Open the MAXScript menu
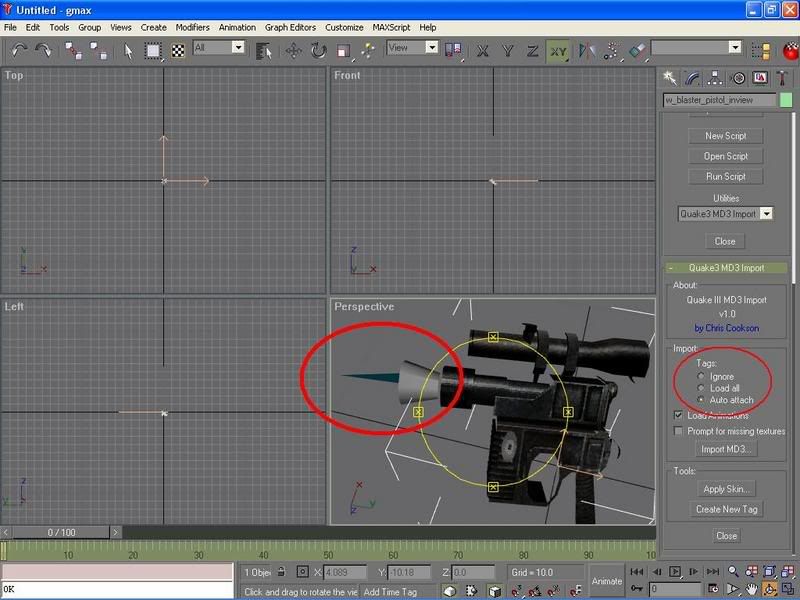800x600 pixels. tap(391, 28)
